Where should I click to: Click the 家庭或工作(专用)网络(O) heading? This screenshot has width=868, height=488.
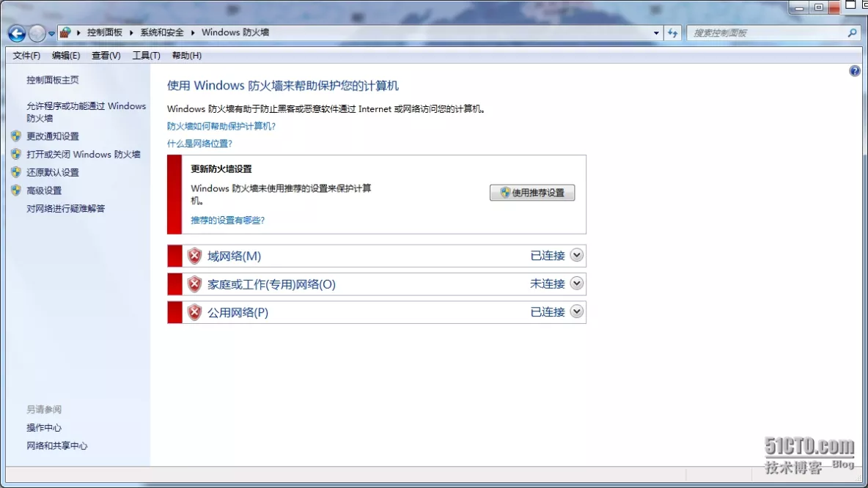(272, 284)
